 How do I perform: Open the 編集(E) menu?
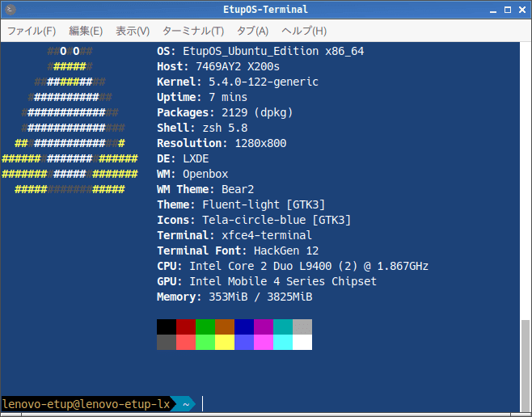pos(86,32)
